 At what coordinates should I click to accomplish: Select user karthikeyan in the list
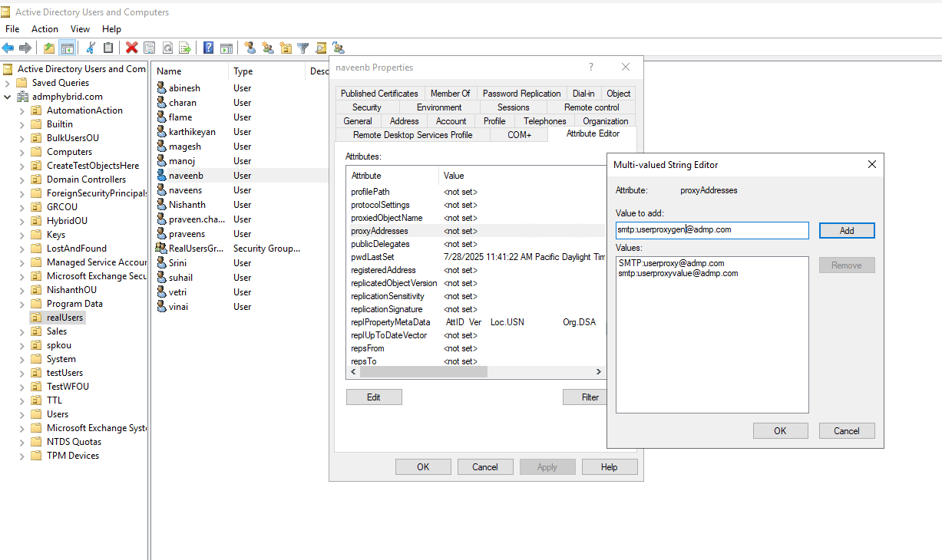(x=192, y=132)
